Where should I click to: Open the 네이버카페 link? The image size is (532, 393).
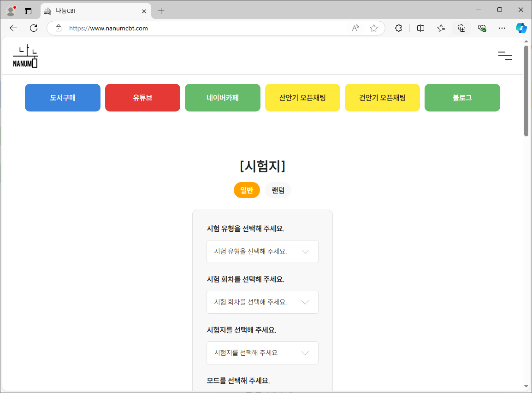(222, 97)
